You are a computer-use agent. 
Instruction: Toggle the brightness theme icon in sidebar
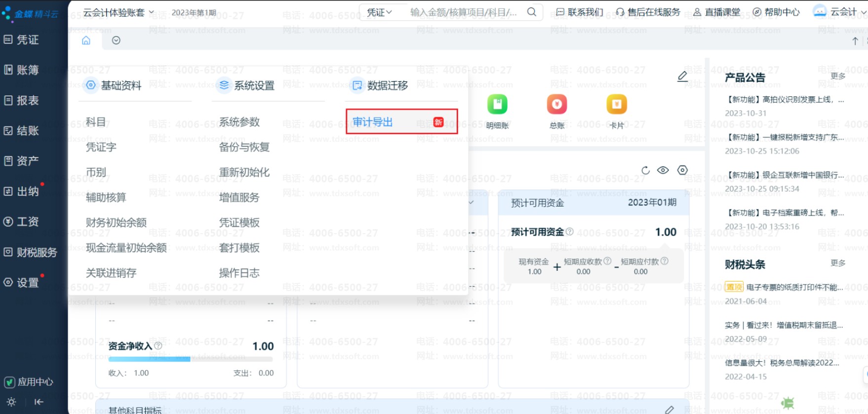11,402
